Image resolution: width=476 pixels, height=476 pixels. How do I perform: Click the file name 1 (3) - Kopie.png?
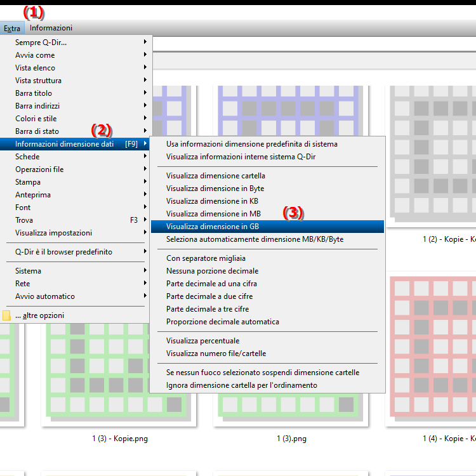point(120,439)
